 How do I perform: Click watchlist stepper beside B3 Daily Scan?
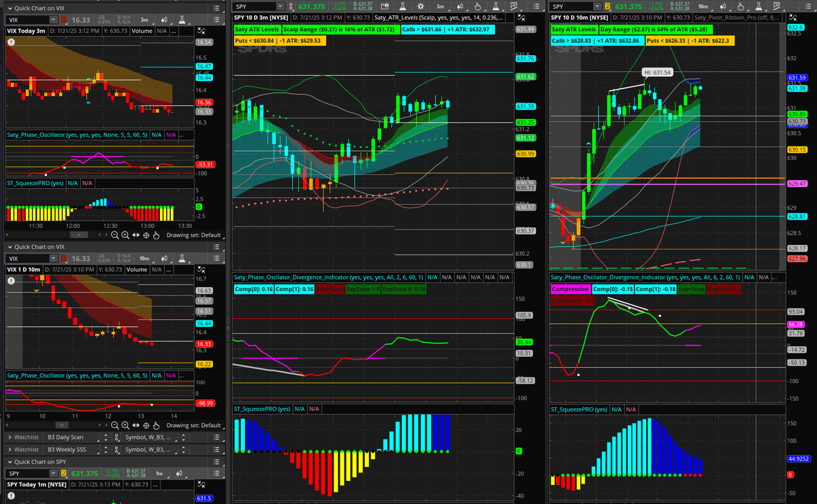tap(106, 437)
